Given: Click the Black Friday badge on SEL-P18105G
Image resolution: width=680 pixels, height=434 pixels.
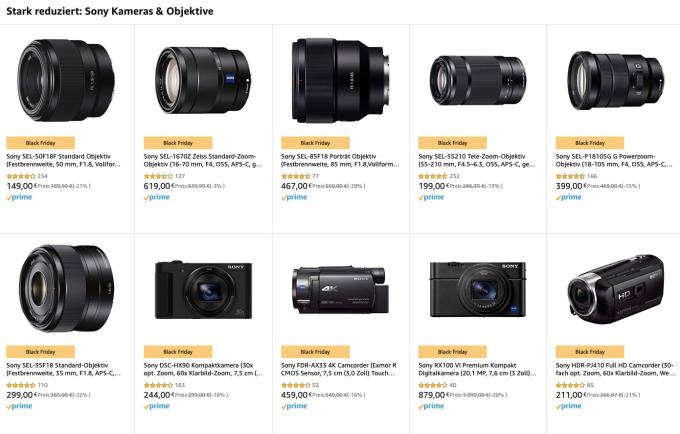Looking at the screenshot, I should coord(590,143).
